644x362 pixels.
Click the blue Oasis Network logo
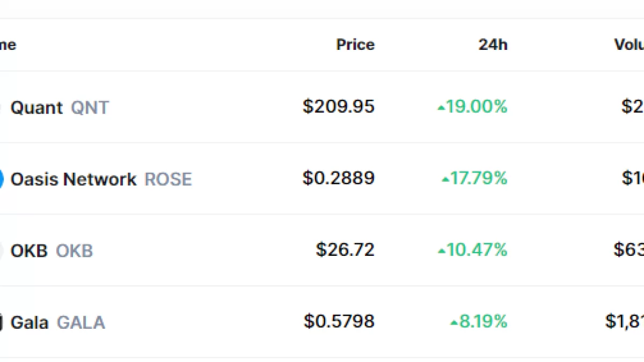(x=2, y=179)
